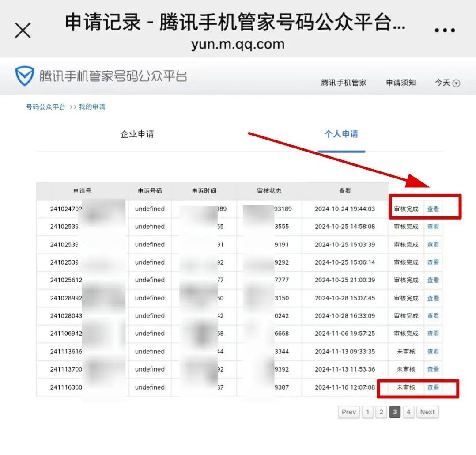Click 查看 for the 2024-11-16 12:07:08 record
The image size is (476, 455).
pyautogui.click(x=433, y=387)
